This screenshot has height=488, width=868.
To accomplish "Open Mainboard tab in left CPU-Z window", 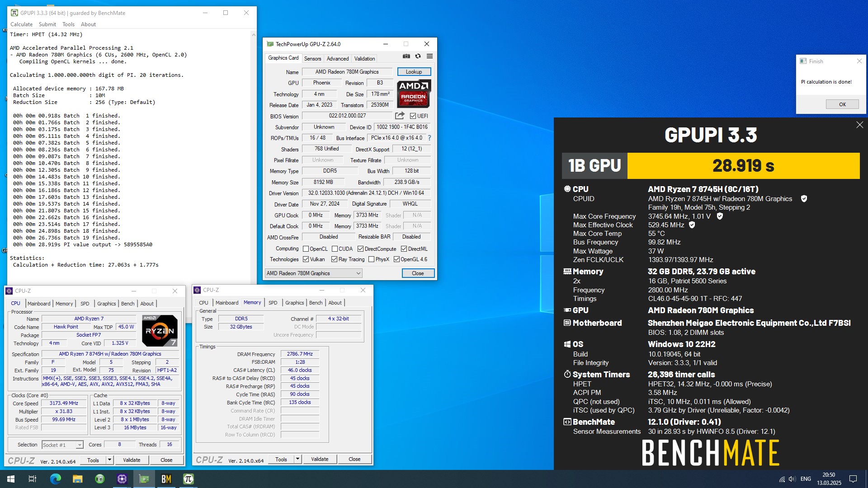I will pos(39,304).
